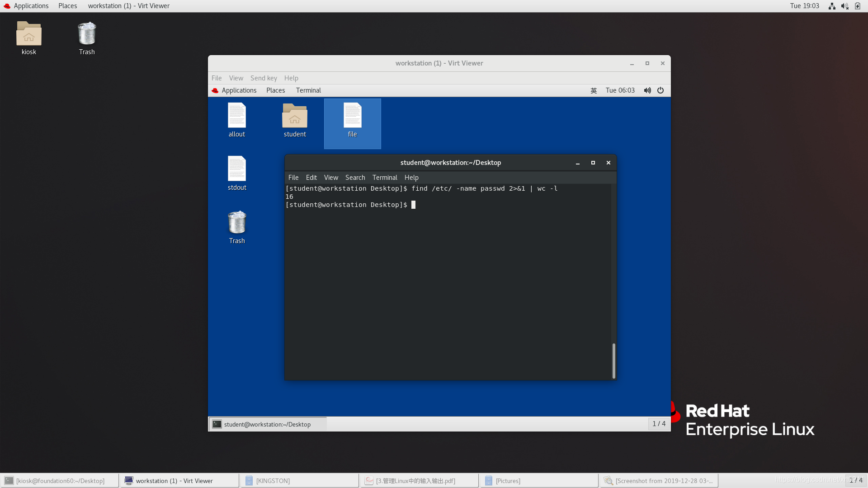
Task: Open Virt Viewer Send key menu
Action: click(264, 78)
